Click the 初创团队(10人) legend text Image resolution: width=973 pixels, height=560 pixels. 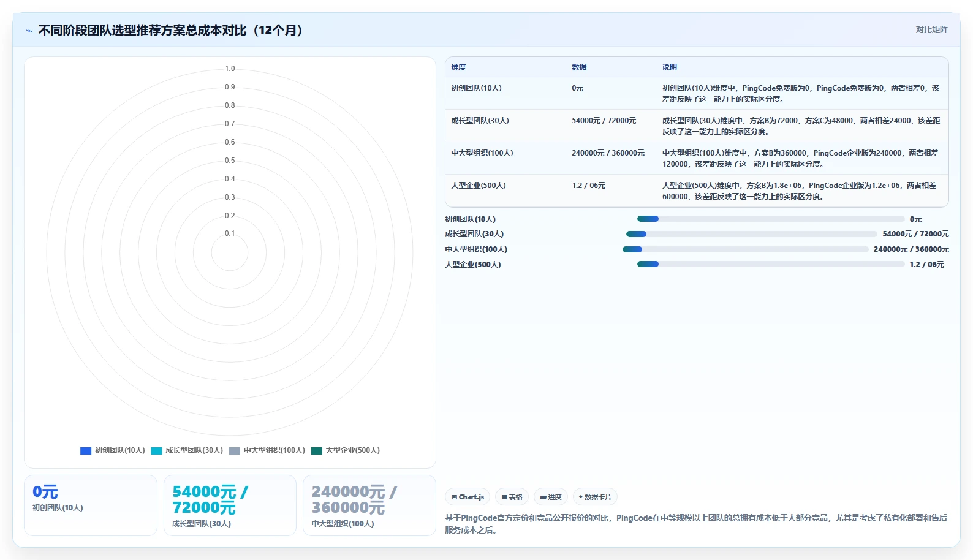tap(120, 450)
